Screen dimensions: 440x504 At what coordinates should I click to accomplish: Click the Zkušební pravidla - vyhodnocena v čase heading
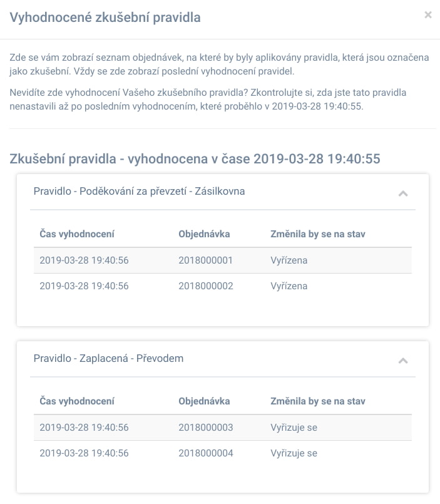pyautogui.click(x=195, y=159)
